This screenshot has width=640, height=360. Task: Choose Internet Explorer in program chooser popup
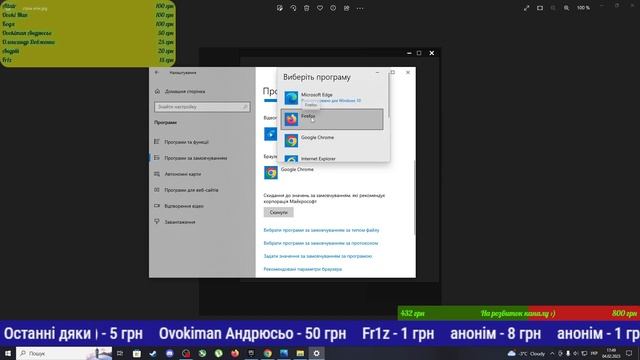click(332, 158)
